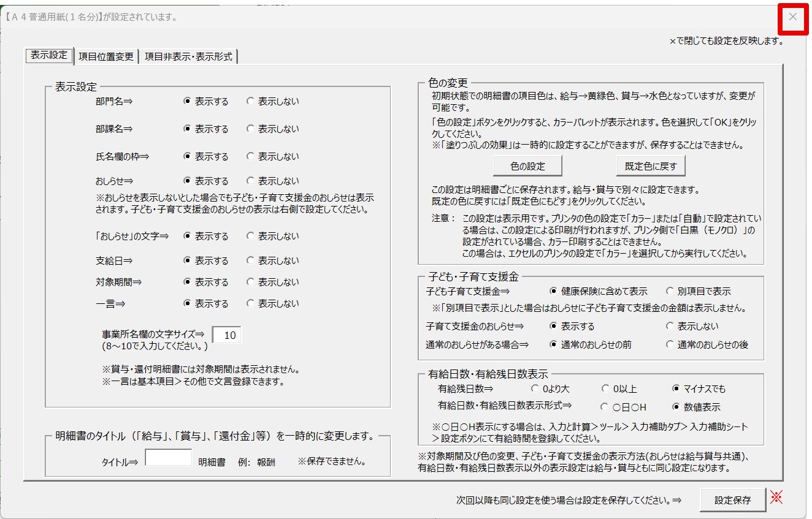
Task: Select マイナスでも for 有給残日数
Action: 699,389
